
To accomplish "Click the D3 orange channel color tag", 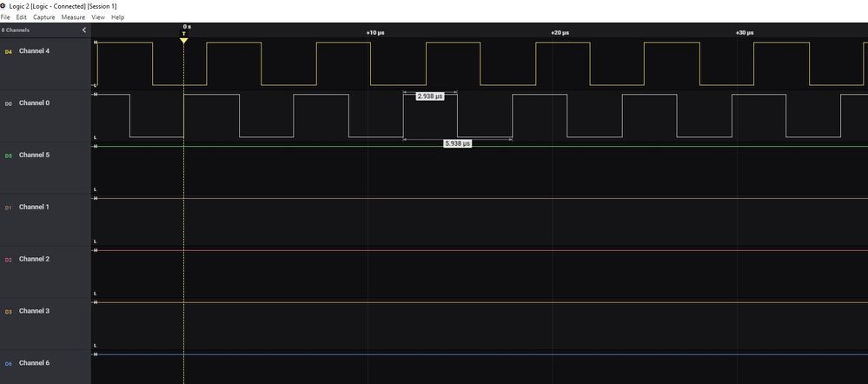I will coord(8,312).
